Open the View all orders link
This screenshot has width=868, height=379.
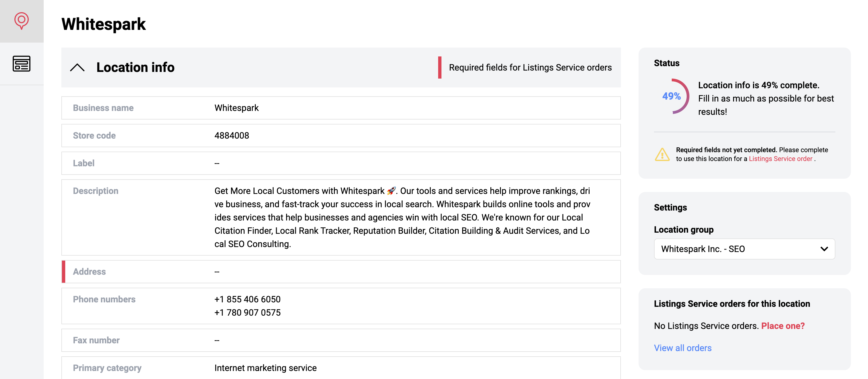(x=682, y=348)
